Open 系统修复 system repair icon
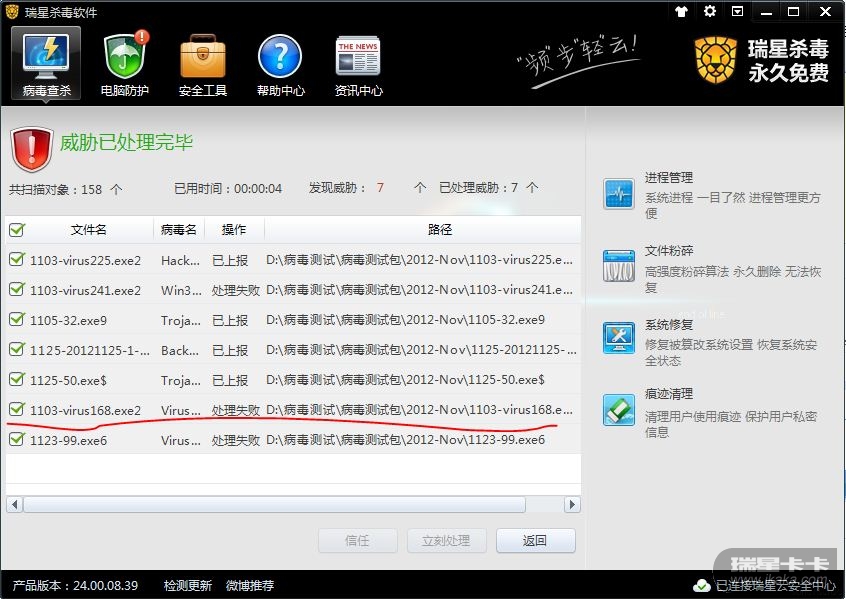The width and height of the screenshot is (846, 599). 619,337
